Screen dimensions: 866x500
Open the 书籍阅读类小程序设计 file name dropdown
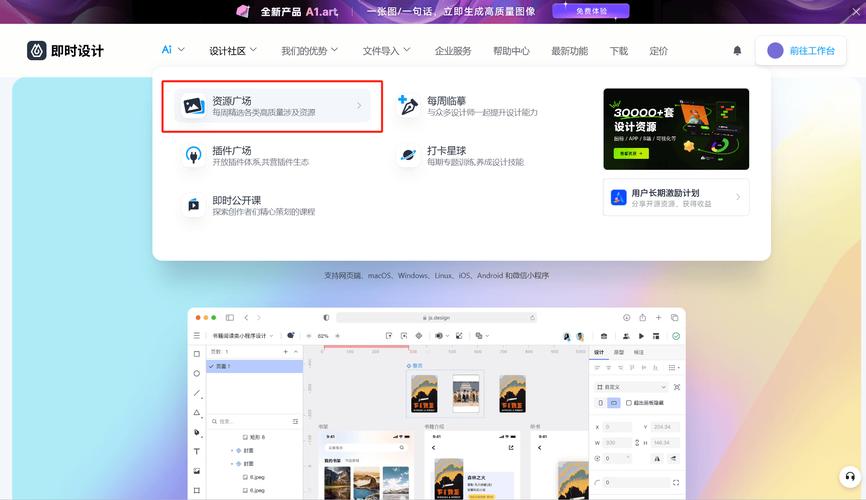tap(243, 335)
